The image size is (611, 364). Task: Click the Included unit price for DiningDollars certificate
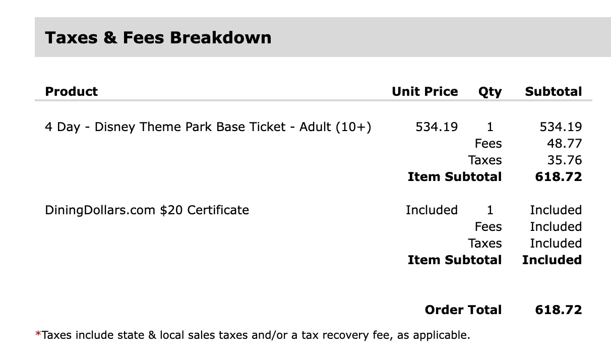click(x=432, y=210)
